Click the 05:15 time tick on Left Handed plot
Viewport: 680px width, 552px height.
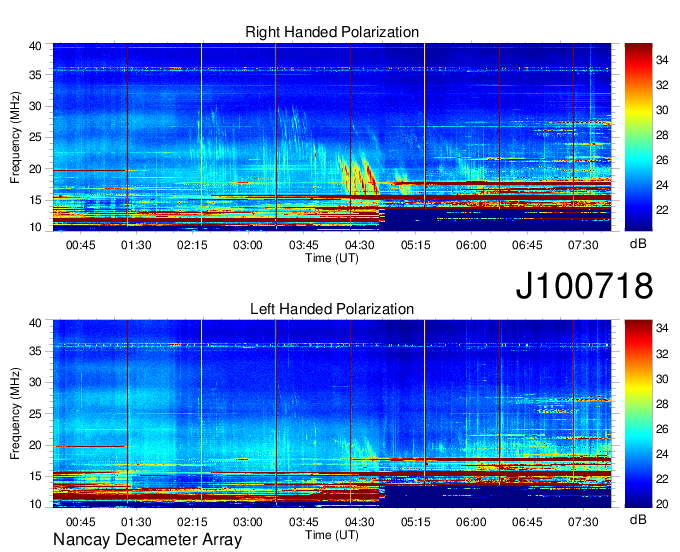pos(415,522)
